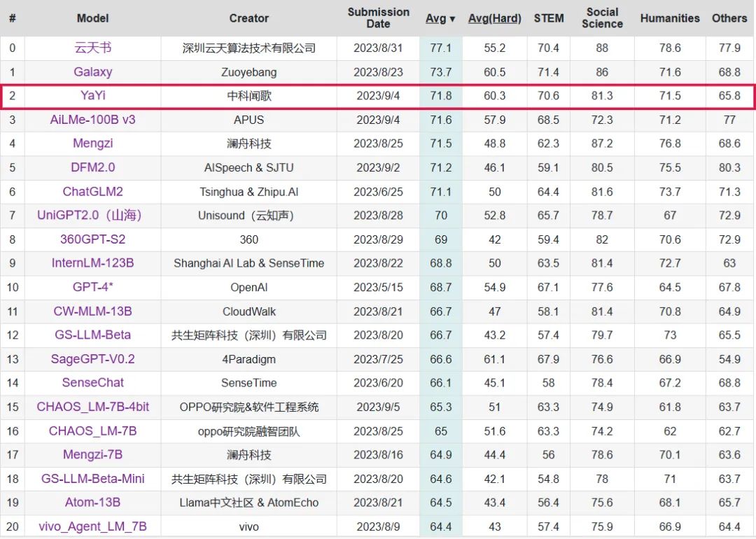Select the APUS creator cell

point(248,120)
